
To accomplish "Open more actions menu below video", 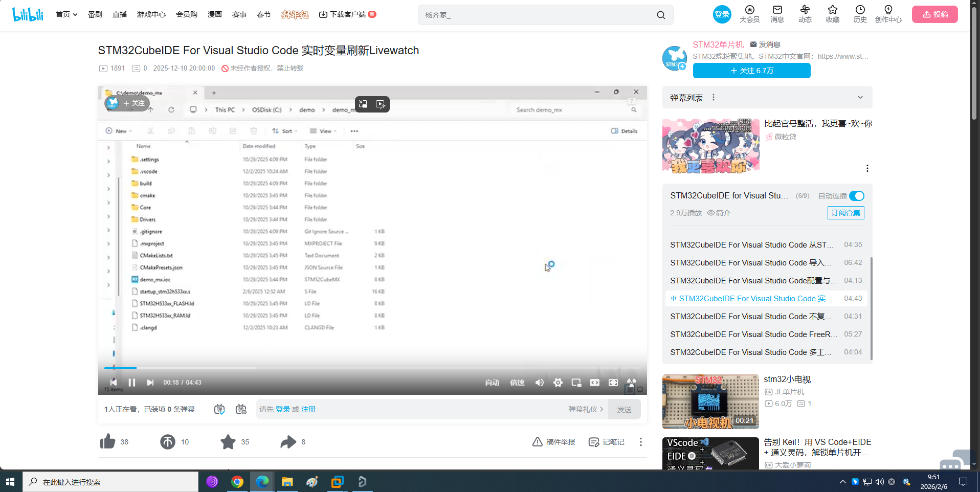I will (x=640, y=442).
